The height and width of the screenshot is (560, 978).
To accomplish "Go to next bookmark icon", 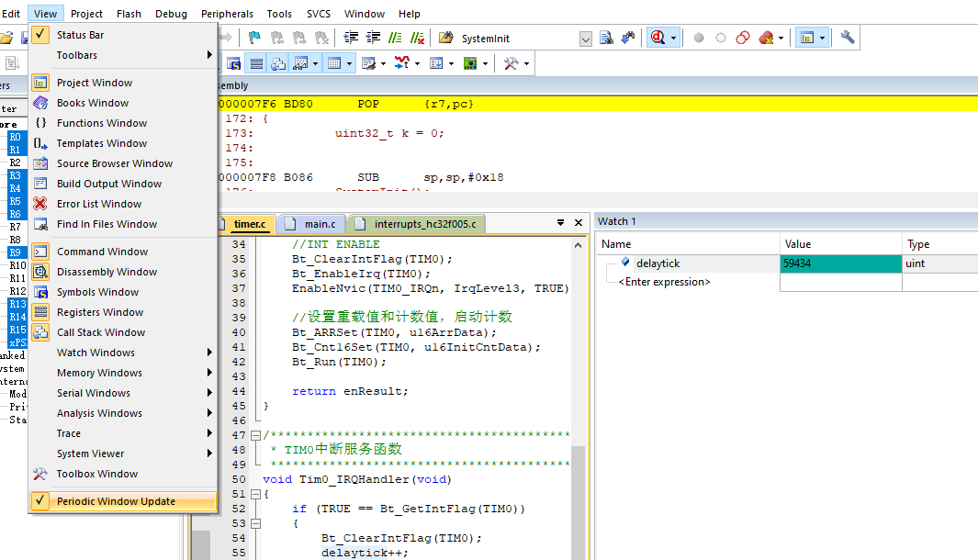I will coord(299,38).
